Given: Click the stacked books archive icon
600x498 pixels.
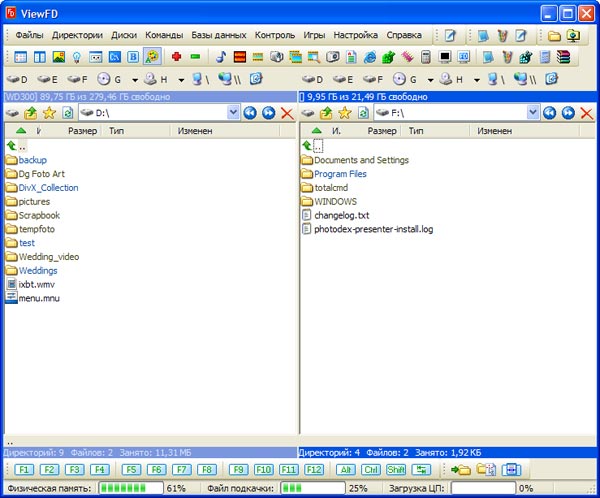Looking at the screenshot, I should tap(563, 57).
